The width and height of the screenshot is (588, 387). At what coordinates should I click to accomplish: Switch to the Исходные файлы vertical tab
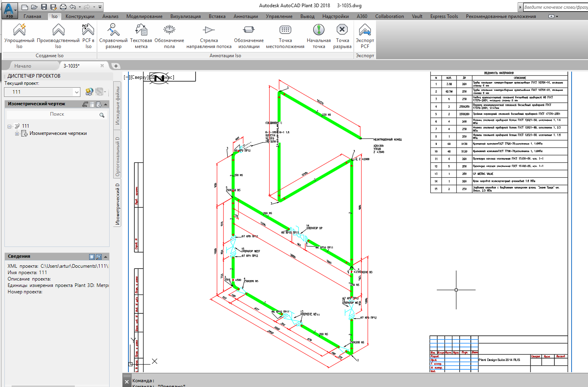click(118, 105)
